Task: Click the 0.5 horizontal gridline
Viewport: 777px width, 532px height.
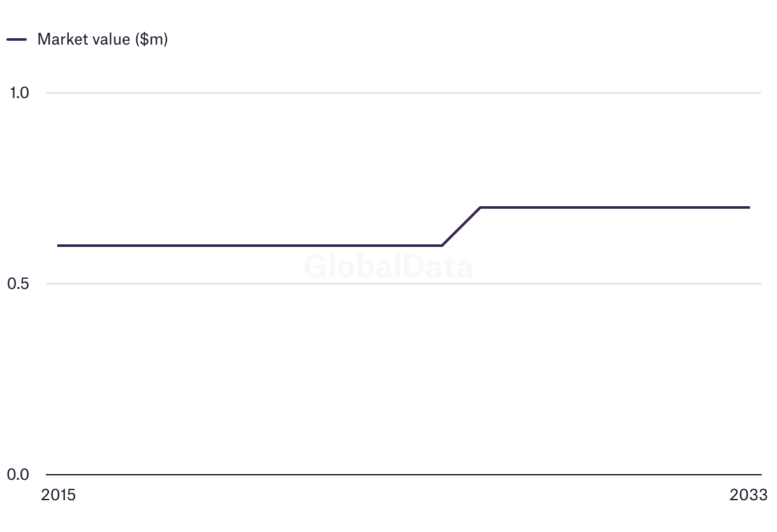Action: click(404, 284)
